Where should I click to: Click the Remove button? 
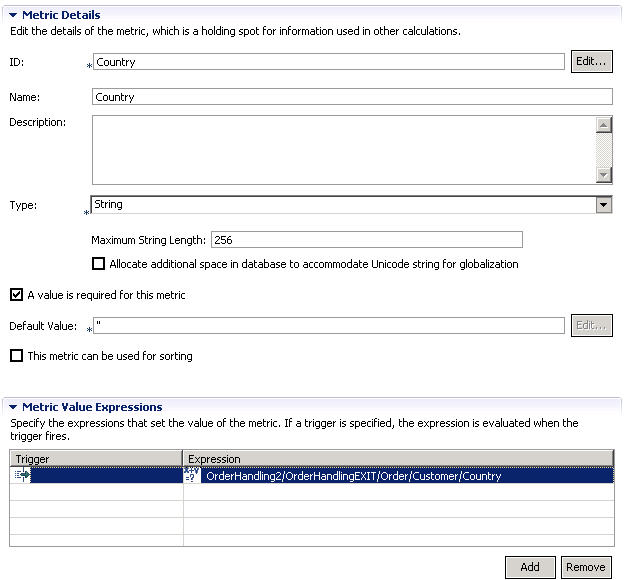point(586,566)
